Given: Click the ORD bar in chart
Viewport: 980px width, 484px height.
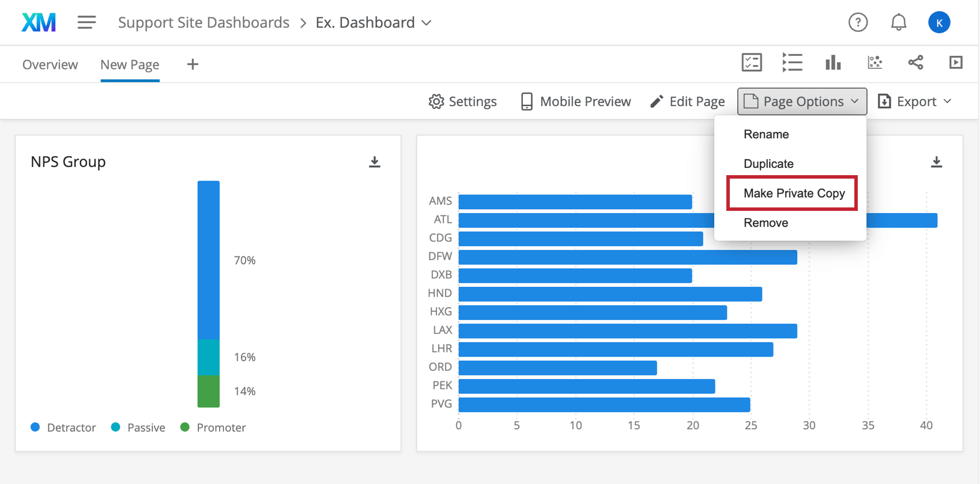Looking at the screenshot, I should click(558, 368).
